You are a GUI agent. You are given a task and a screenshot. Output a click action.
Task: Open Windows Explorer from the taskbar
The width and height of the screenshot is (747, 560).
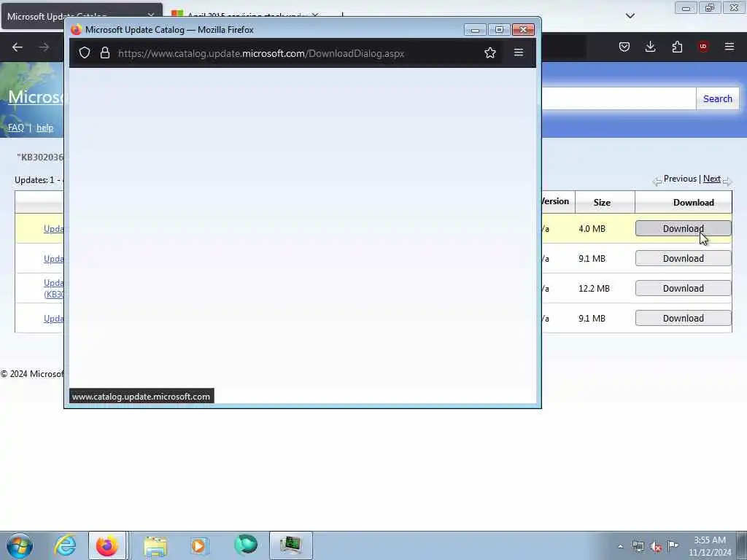[155, 545]
